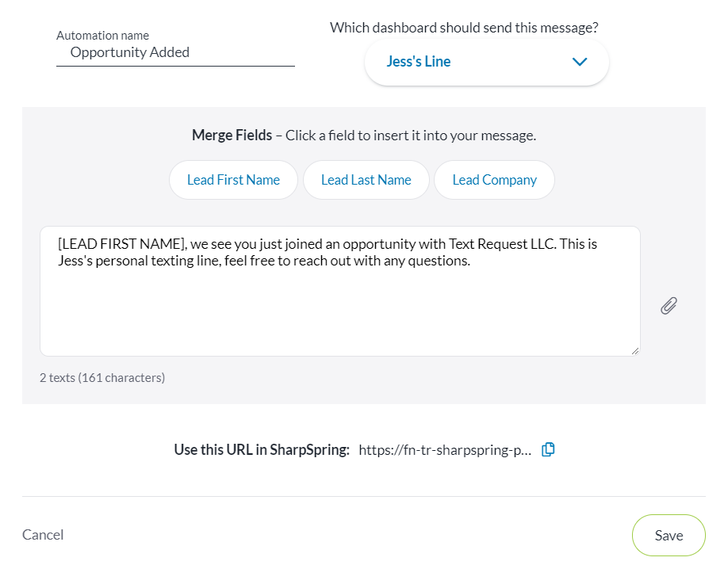The height and width of the screenshot is (565, 728).
Task: Cancel editing the automation
Action: point(43,535)
